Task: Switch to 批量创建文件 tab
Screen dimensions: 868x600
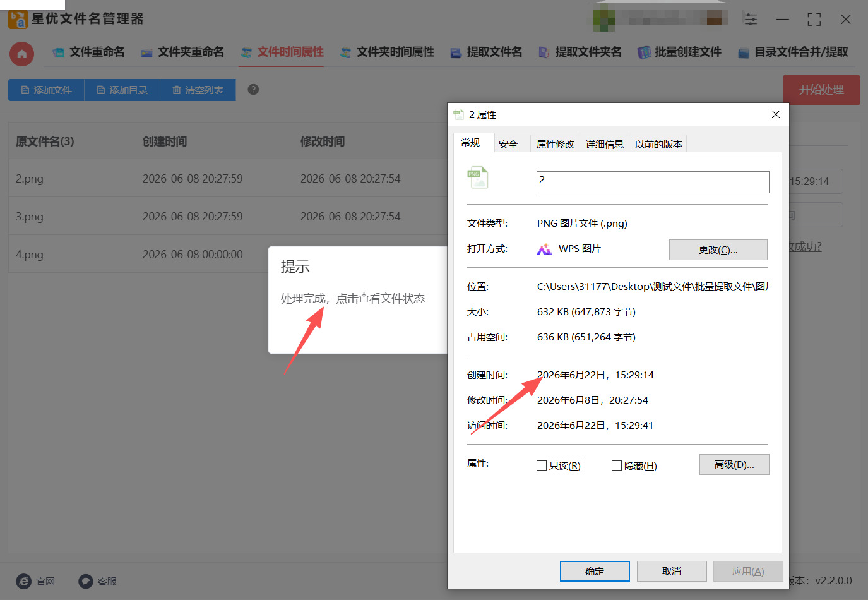Action: (679, 52)
